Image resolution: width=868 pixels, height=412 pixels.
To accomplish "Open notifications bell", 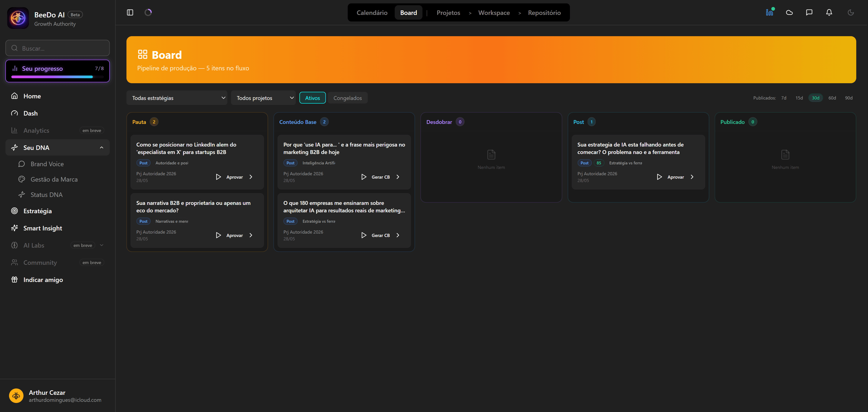I will tap(829, 12).
